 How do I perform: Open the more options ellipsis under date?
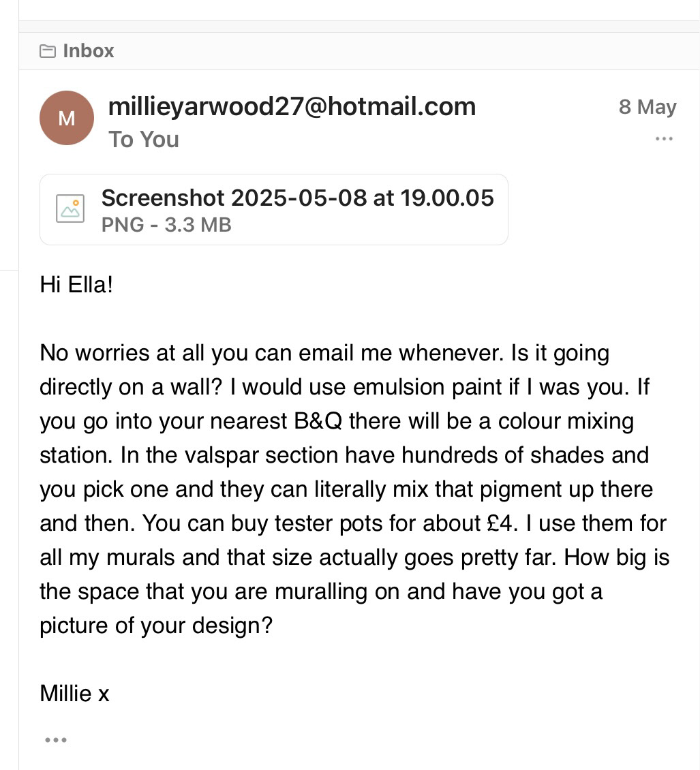[x=663, y=139]
